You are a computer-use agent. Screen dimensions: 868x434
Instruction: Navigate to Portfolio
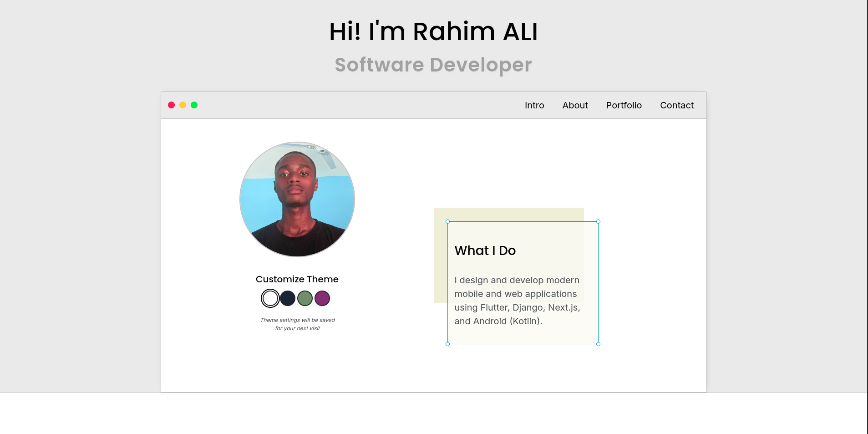coord(624,105)
